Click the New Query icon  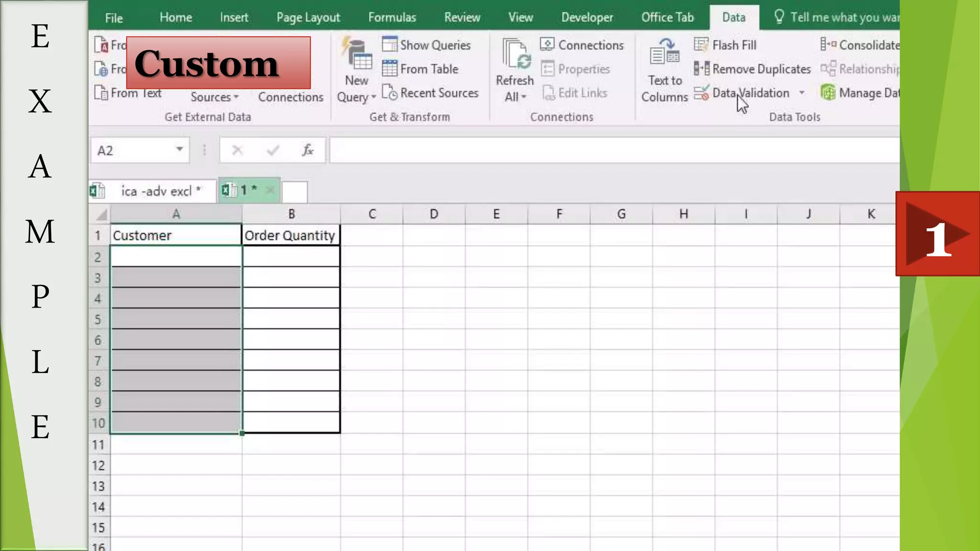(x=357, y=54)
